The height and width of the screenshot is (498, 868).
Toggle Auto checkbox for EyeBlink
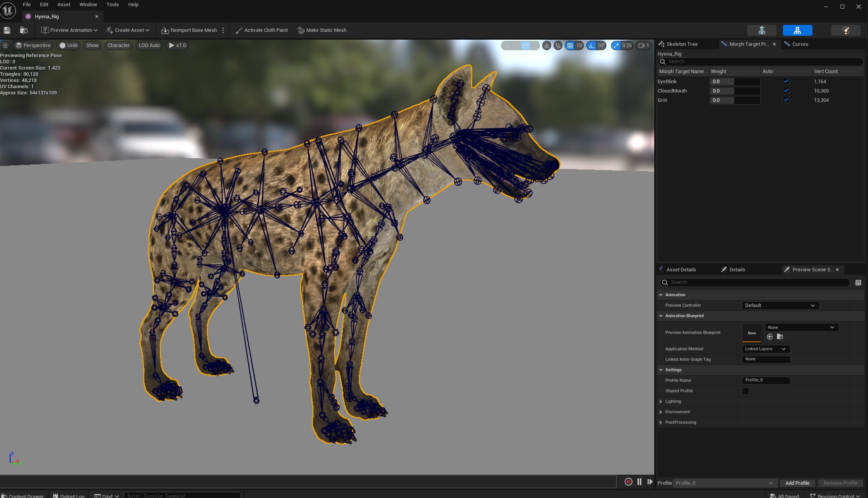coord(786,81)
